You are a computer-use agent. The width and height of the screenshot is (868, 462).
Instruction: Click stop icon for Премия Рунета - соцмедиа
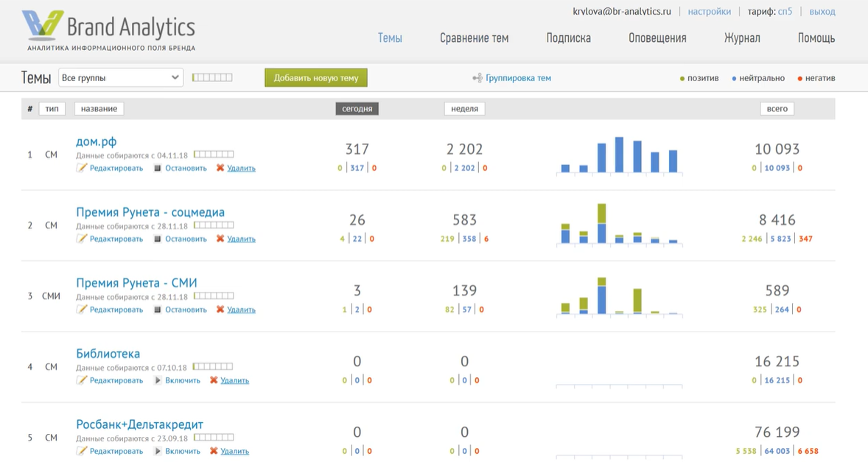157,239
